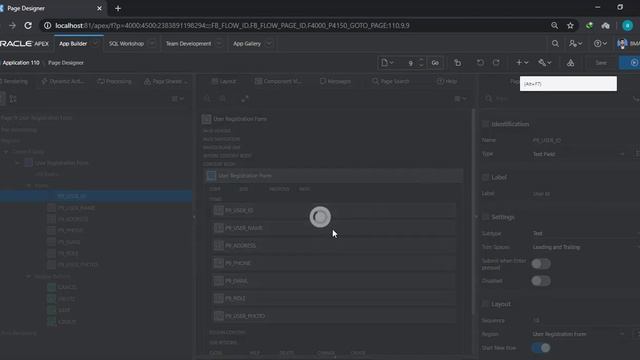This screenshot has height=360, width=640.
Task: Close the Page Designer browser tab
Action: click(x=99, y=8)
